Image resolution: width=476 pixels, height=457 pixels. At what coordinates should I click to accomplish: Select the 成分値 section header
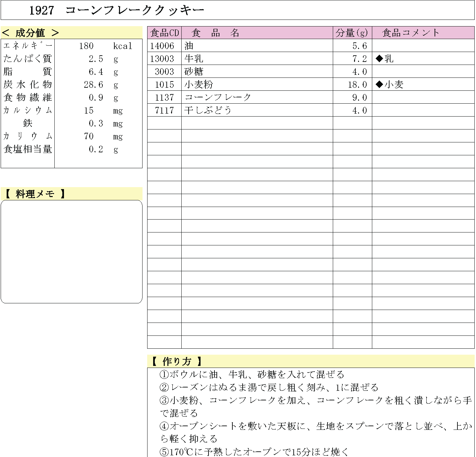(30, 33)
